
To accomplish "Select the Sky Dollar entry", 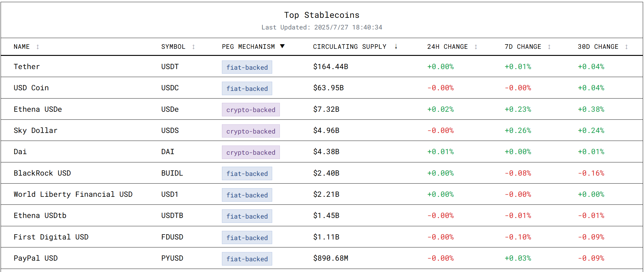I will [35, 130].
